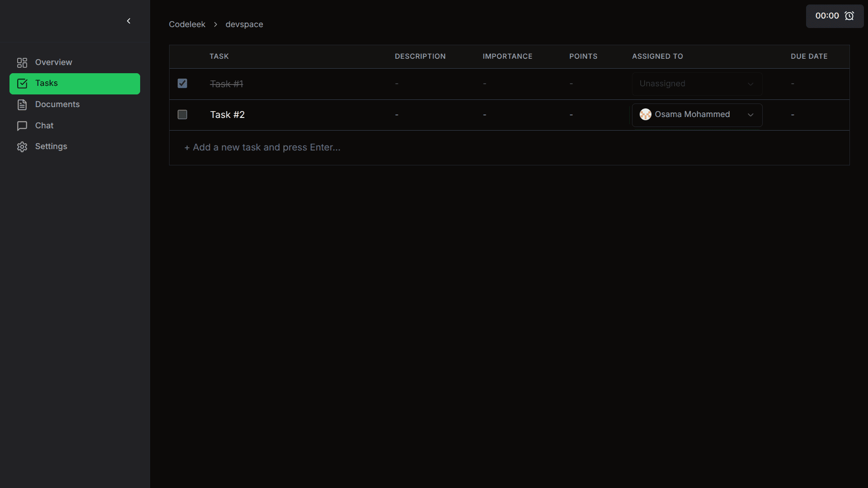Viewport: 868px width, 488px height.
Task: Click the Overview grid icon in sidebar
Action: tap(22, 62)
